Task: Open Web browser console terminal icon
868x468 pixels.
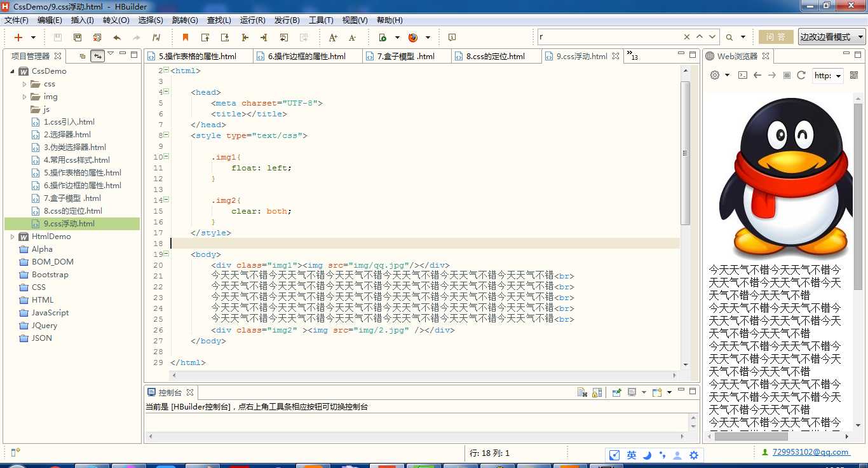Action: click(742, 75)
